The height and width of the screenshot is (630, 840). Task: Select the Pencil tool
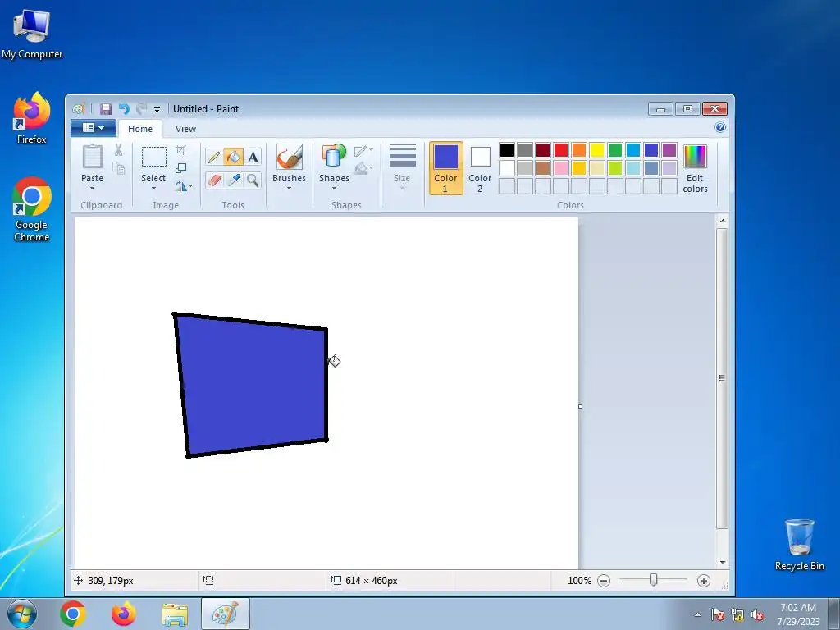214,157
